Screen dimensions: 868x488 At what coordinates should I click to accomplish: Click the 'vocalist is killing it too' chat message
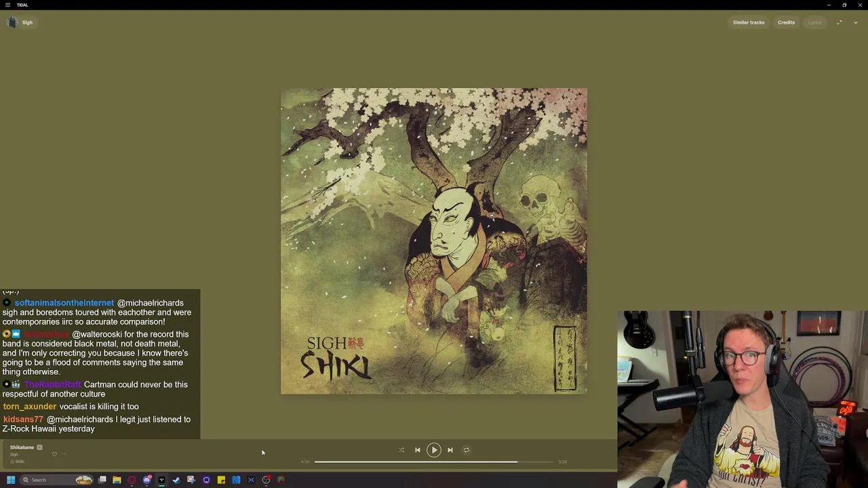tap(99, 407)
